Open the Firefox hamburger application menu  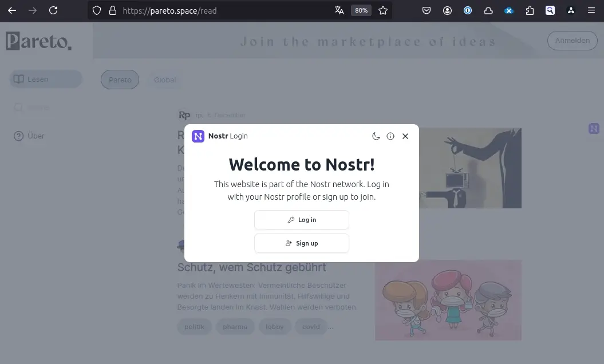591,10
